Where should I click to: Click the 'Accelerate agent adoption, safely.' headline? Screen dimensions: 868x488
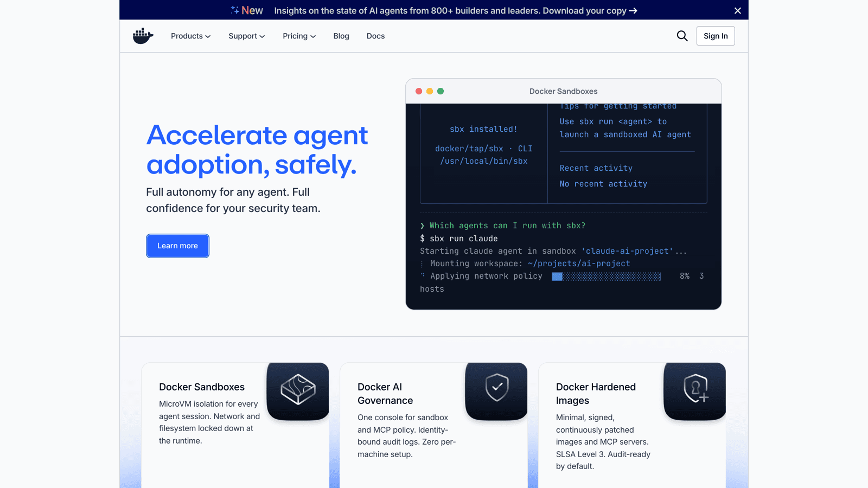(x=257, y=150)
